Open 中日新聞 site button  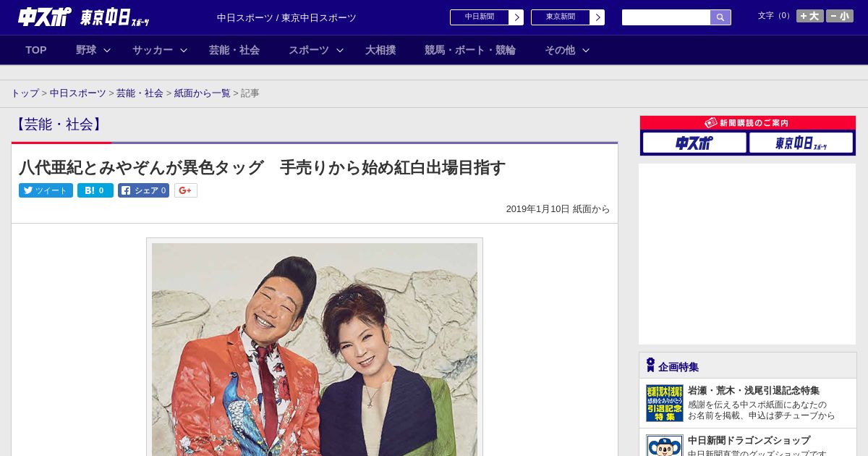[x=480, y=17]
